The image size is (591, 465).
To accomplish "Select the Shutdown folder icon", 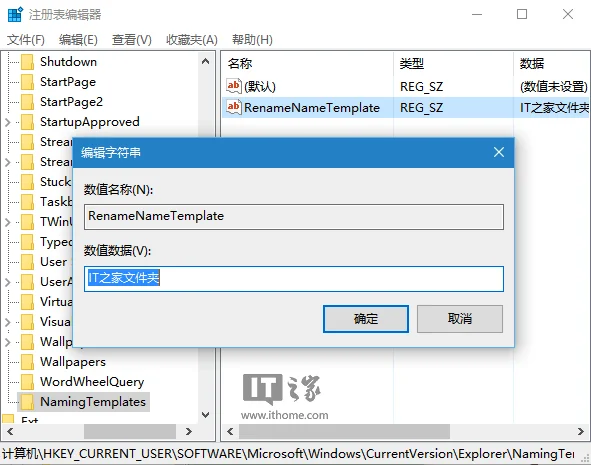I will 28,62.
